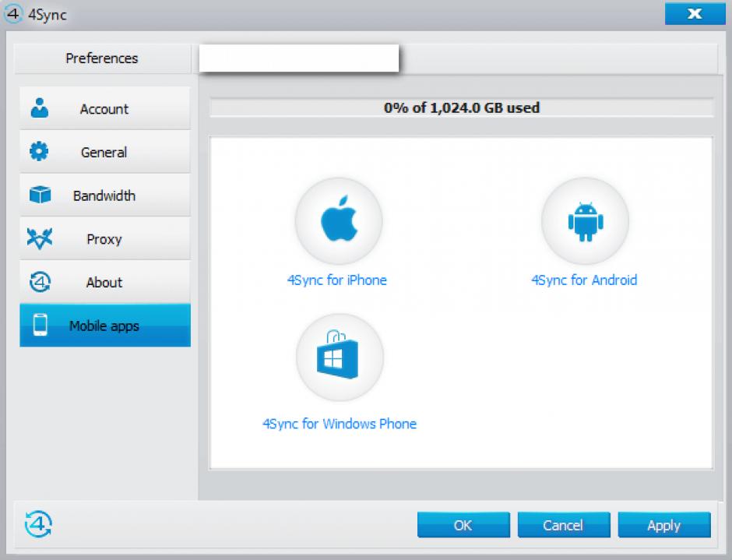Click the storage usage progress bar
732x560 pixels.
click(x=462, y=108)
